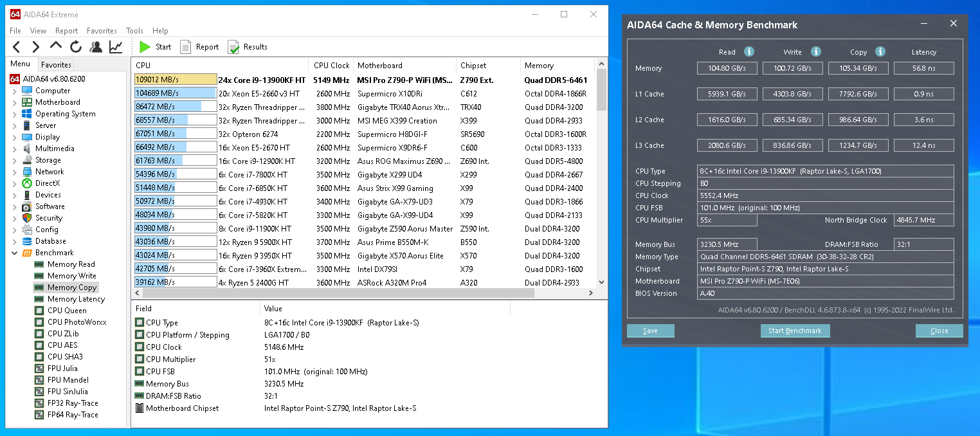Click scroll down arrow of results list

click(x=602, y=282)
